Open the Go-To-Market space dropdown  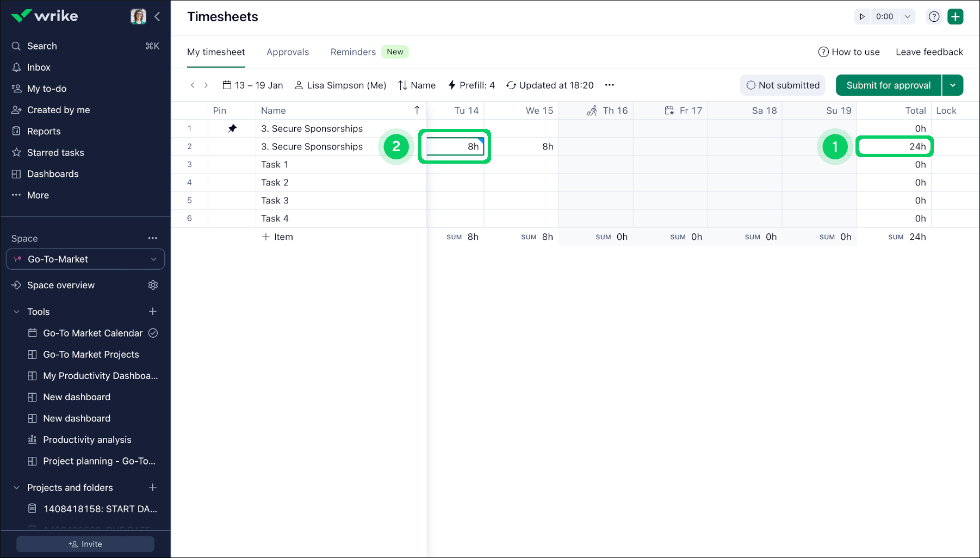click(x=85, y=259)
